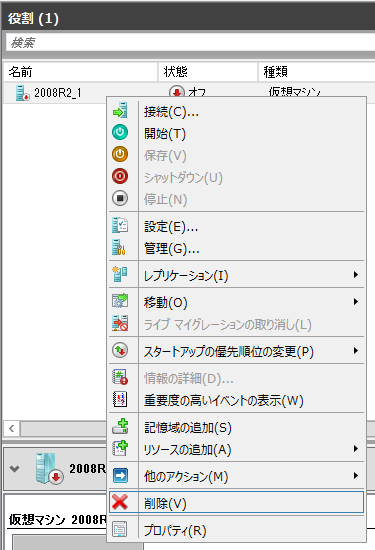The image size is (375, 550).
Task: Click the manage (管理) tools icon
Action: [119, 247]
